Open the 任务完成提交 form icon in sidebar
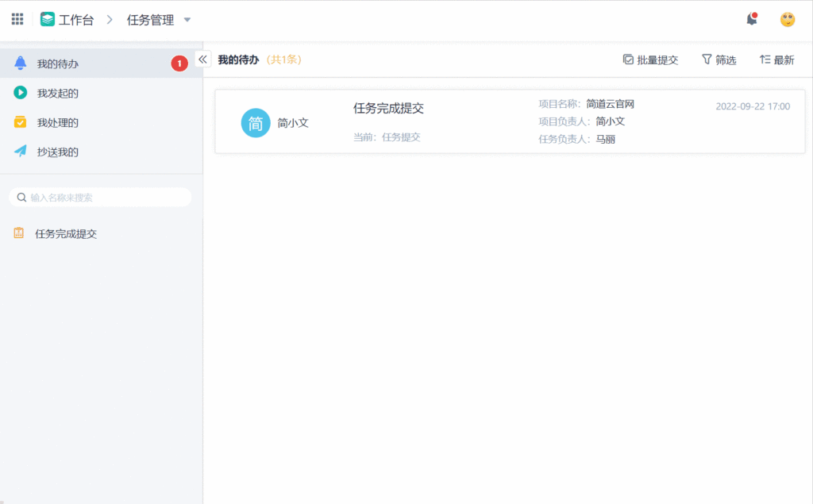813x504 pixels. pyautogui.click(x=17, y=233)
